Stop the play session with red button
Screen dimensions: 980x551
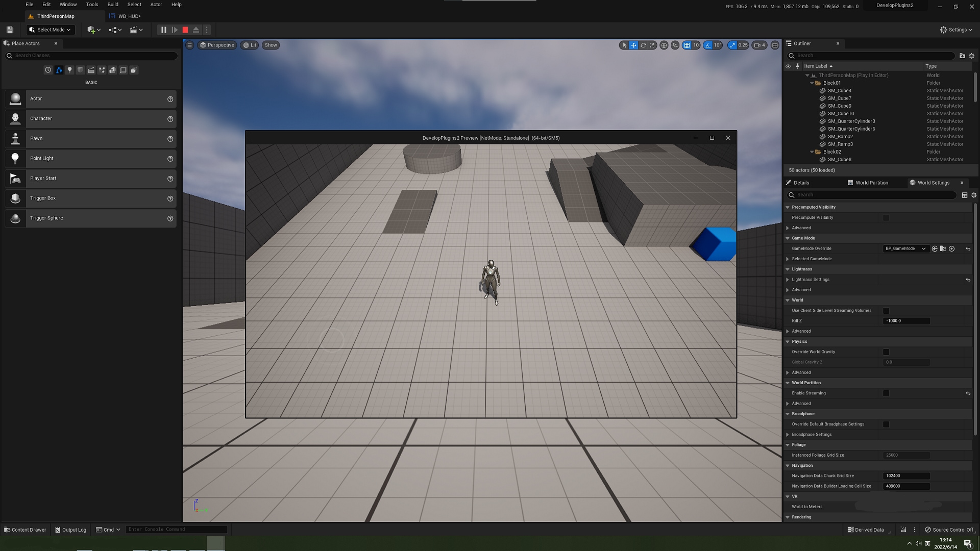185,30
